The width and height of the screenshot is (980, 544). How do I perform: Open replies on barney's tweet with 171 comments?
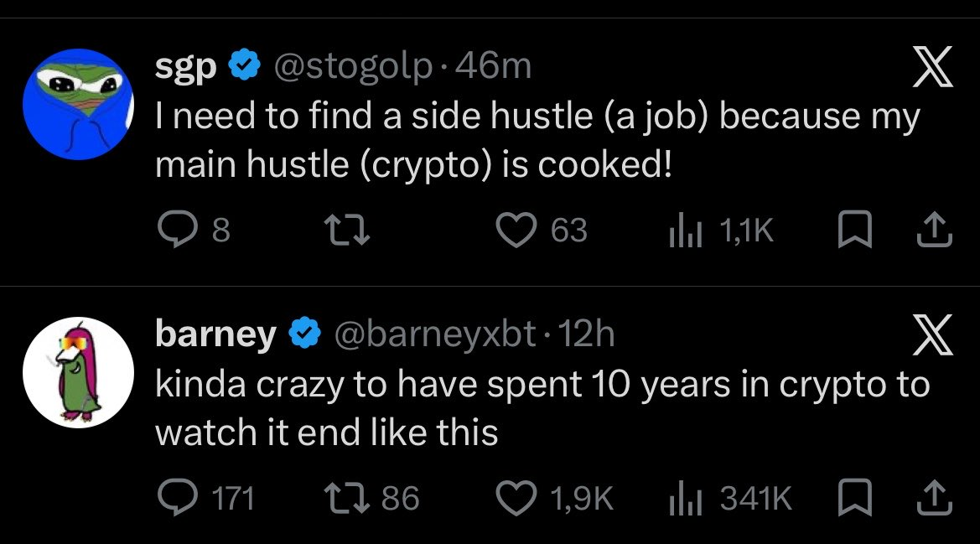205,498
